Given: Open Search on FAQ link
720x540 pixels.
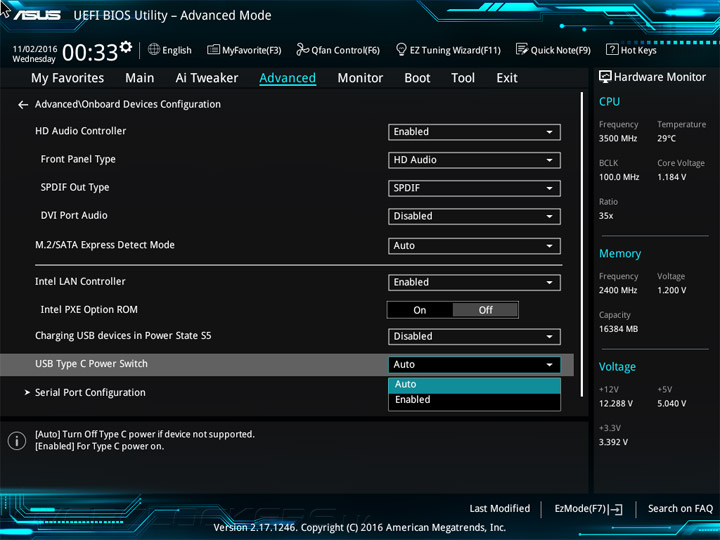Looking at the screenshot, I should [x=681, y=509].
